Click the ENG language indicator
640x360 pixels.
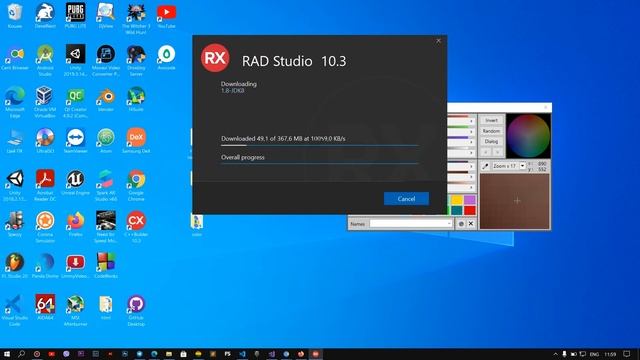[595, 354]
